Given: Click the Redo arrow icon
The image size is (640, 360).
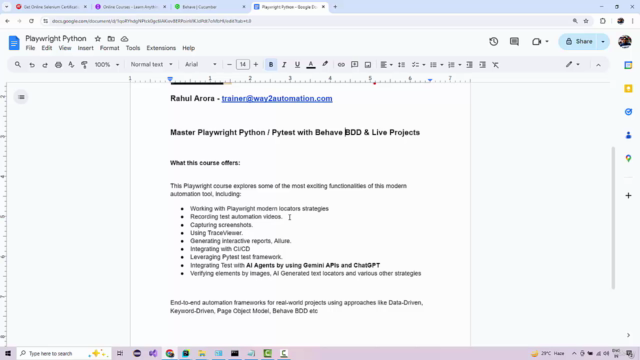Looking at the screenshot, I should [45, 64].
